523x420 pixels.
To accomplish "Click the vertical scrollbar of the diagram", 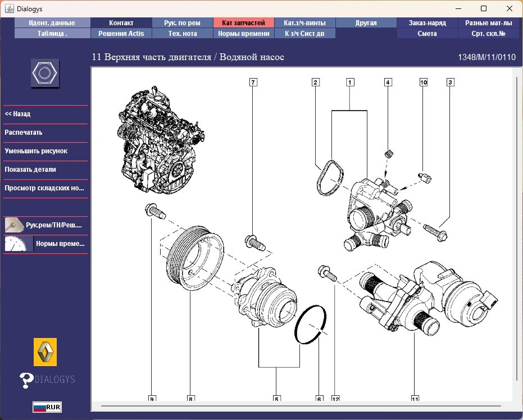I will click(516, 225).
